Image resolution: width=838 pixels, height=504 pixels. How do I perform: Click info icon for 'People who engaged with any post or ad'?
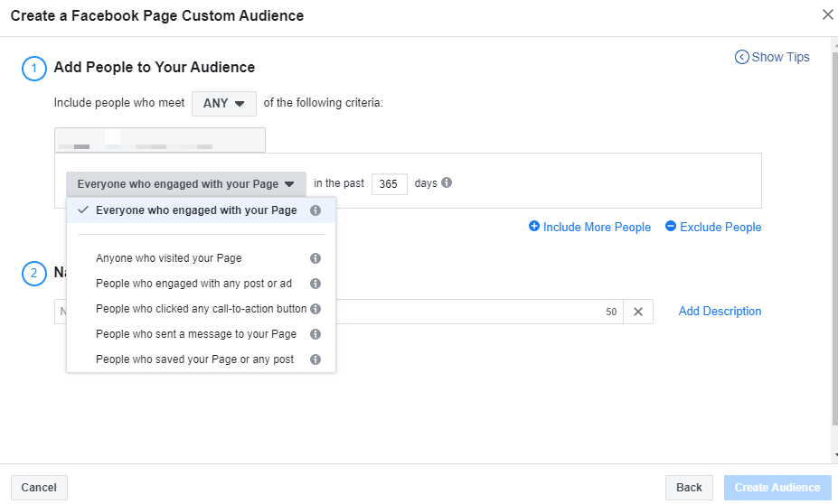coord(315,284)
